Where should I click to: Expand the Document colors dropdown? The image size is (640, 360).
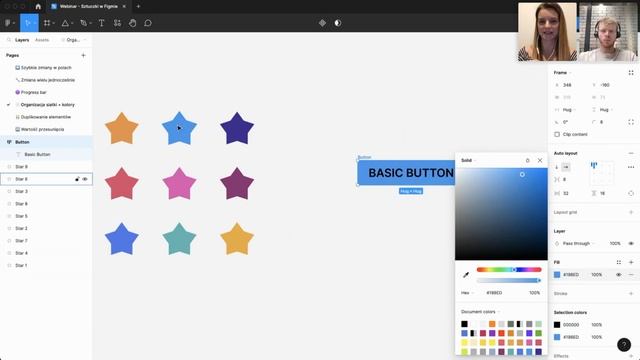[x=480, y=312]
